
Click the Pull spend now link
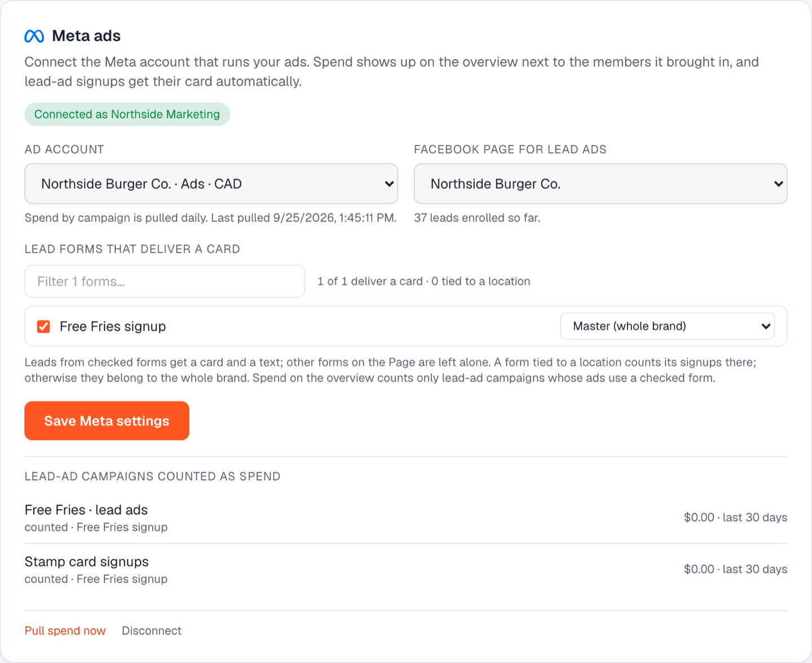click(x=65, y=631)
